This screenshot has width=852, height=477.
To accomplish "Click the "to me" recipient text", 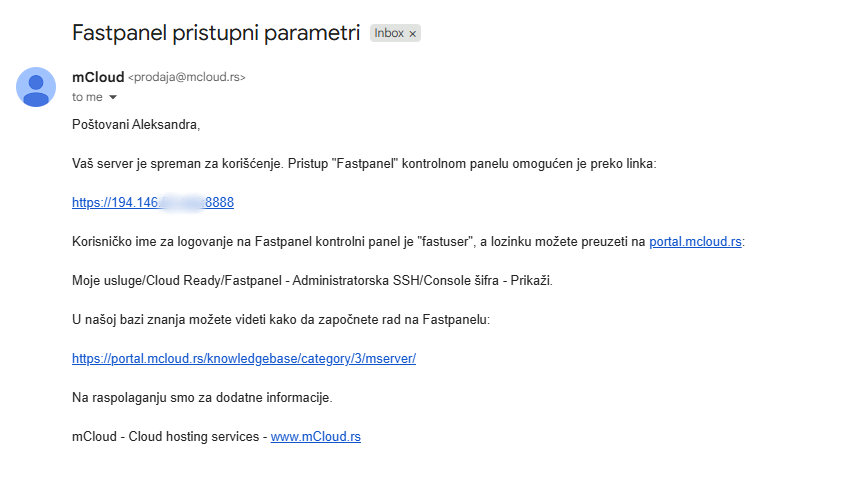I will 87,98.
